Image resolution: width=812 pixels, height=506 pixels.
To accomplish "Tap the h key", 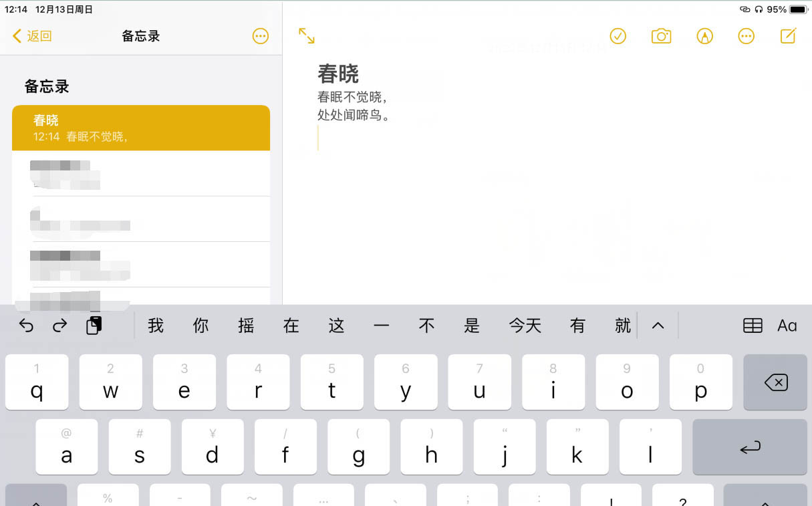I will pos(432,447).
